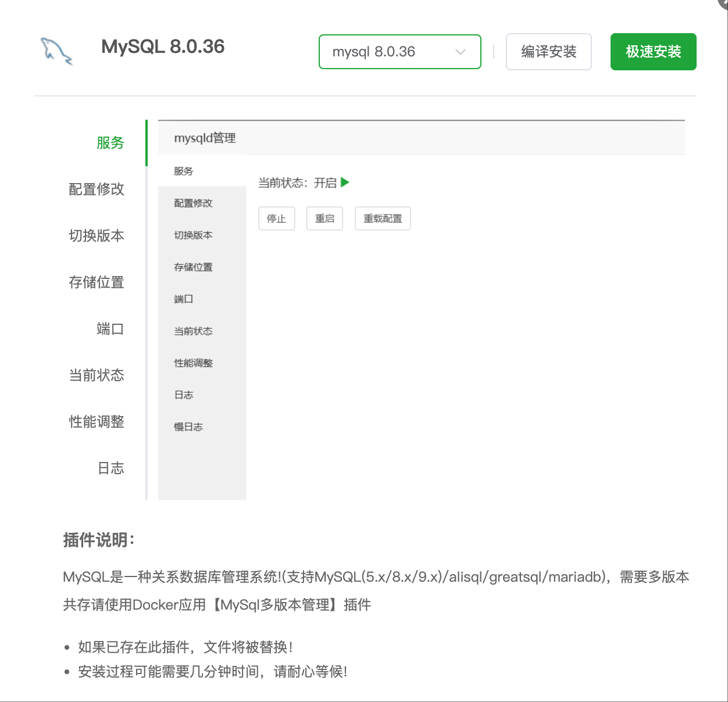Click the 停止 button to stop MySQL
This screenshot has height=702, width=728.
coord(276,218)
